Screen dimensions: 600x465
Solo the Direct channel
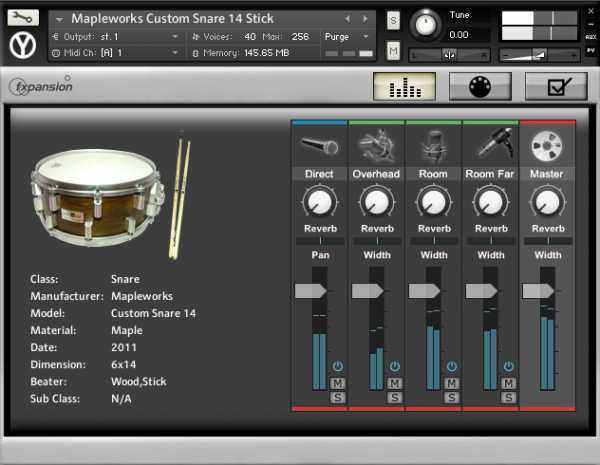click(338, 398)
